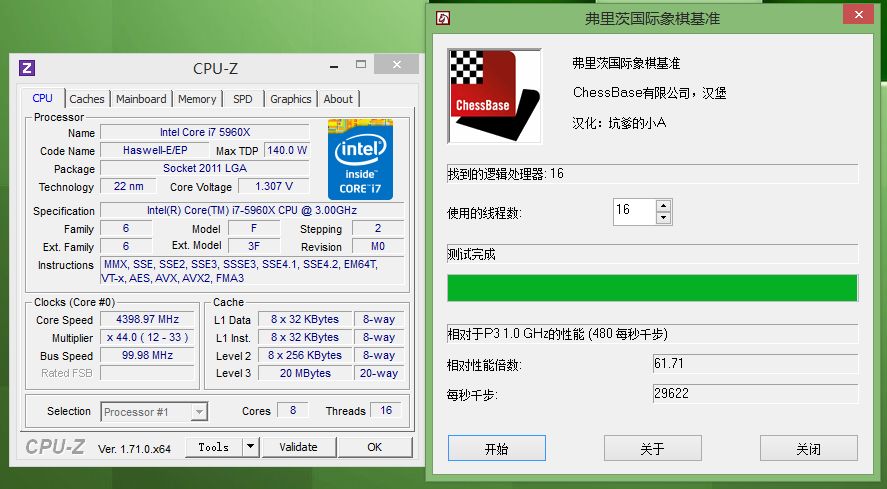The width and height of the screenshot is (887, 489).
Task: Click the empty Rated FSB field
Action: 147,373
